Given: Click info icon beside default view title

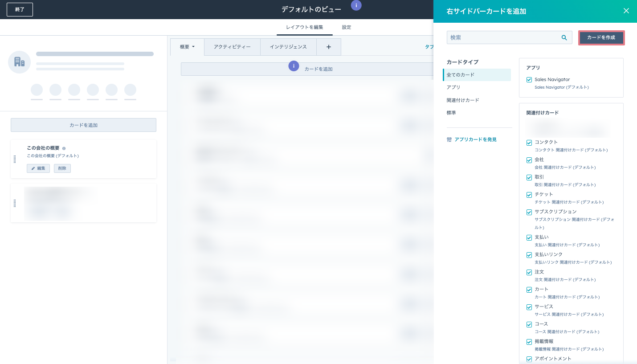Looking at the screenshot, I should 356,5.
